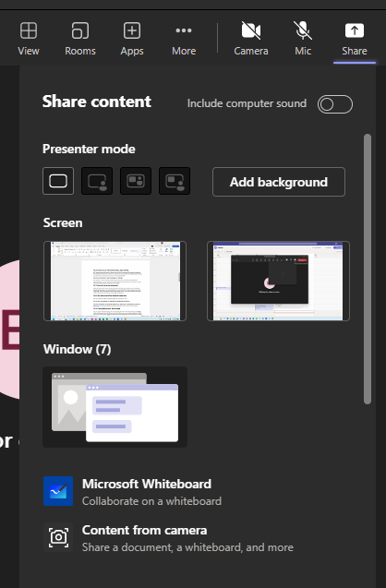Share the screen showing Teams meeting
Screen dimensions: 386x588
(278, 282)
